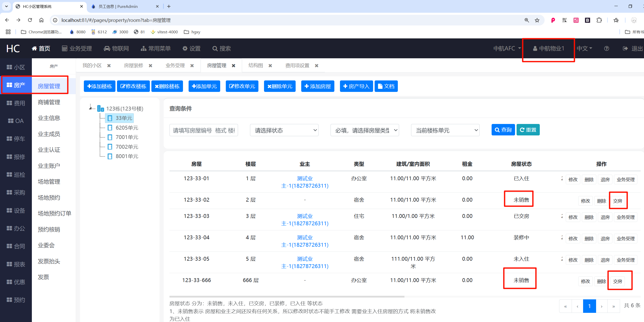Image resolution: width=644 pixels, height=322 pixels.
Task: Select the 7002单元 tree item
Action: click(123, 147)
